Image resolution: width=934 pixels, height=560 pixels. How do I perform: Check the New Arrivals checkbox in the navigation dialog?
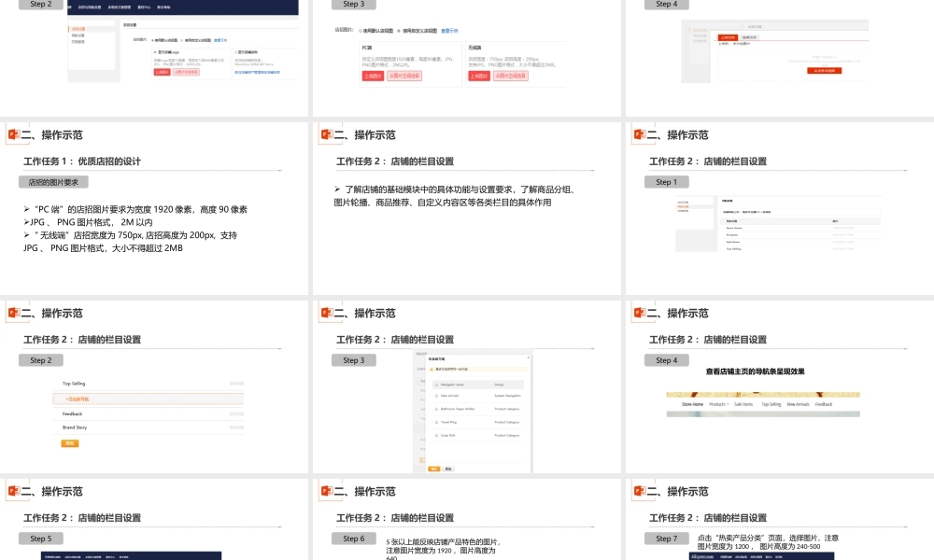point(436,396)
